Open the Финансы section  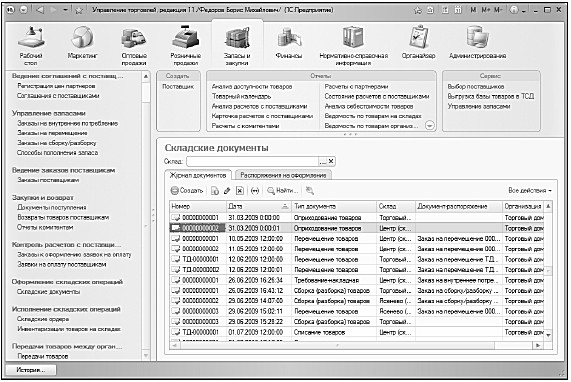coord(289,43)
